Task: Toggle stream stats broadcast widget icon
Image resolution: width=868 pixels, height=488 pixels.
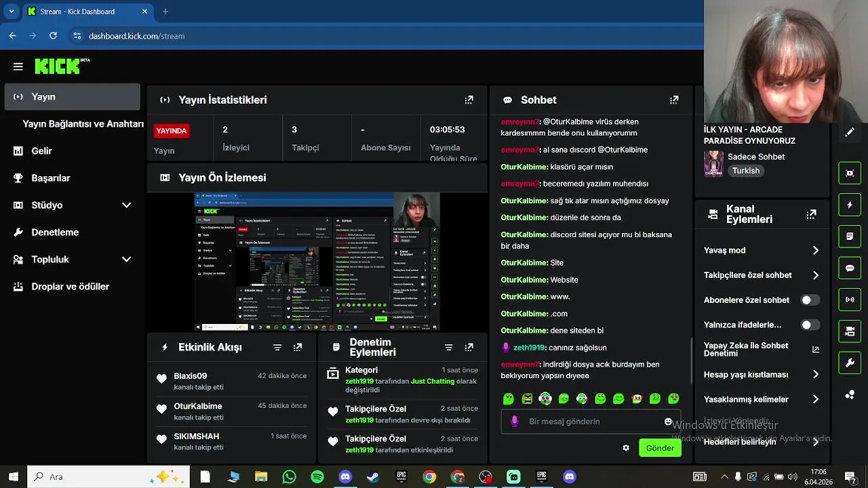Action: [x=850, y=300]
